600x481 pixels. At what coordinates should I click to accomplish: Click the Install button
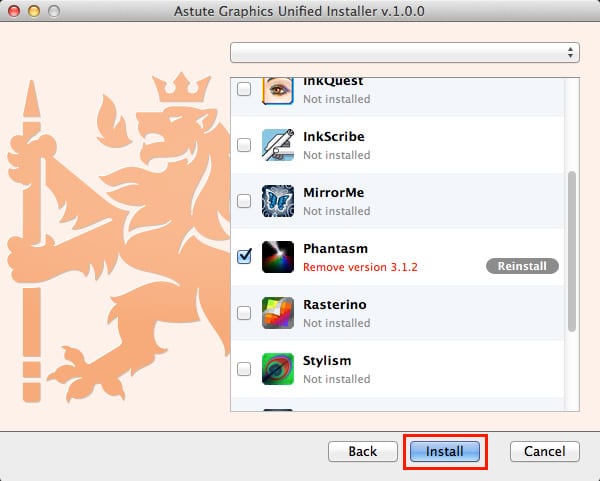[x=445, y=452]
